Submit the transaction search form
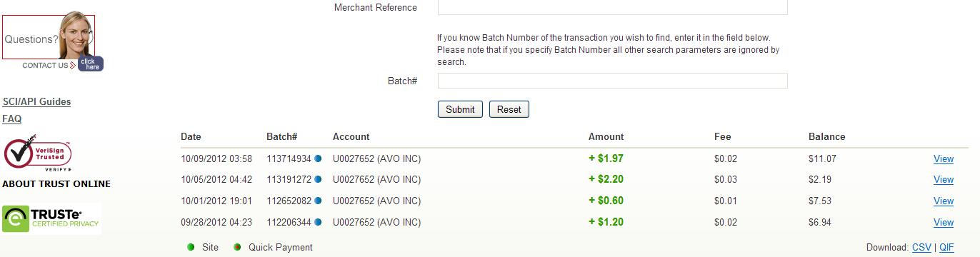Screen dimensions: 980x257 tap(460, 109)
